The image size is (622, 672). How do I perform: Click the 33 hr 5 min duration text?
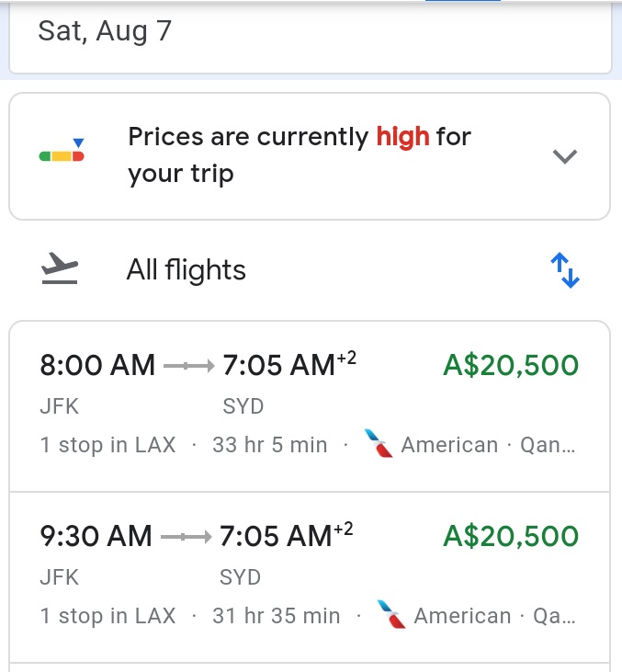point(269,445)
